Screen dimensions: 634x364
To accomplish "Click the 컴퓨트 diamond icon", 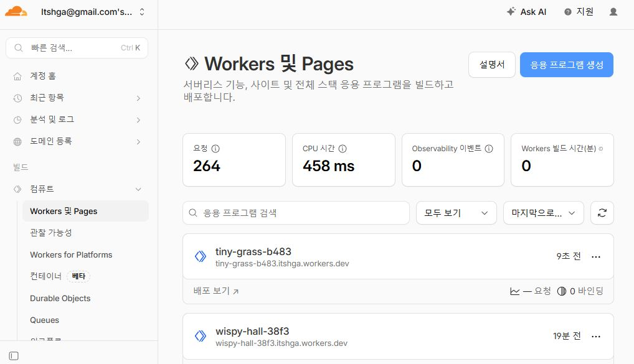I will pos(17,189).
